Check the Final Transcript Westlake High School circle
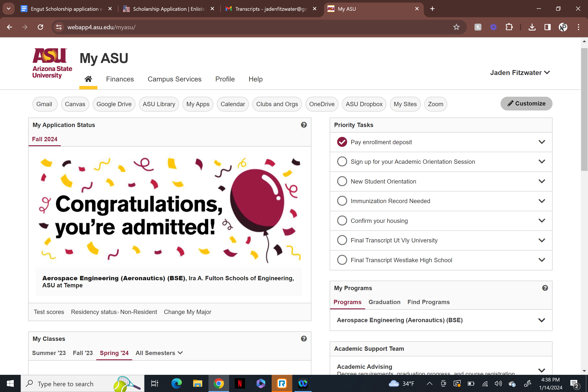Image resolution: width=588 pixels, height=392 pixels. (342, 260)
